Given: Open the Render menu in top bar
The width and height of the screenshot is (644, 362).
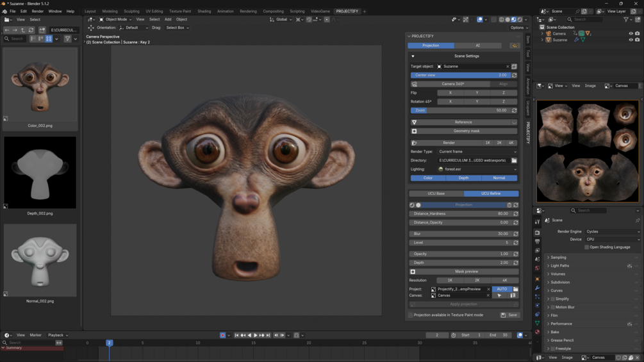Looking at the screenshot, I should (x=37, y=11).
